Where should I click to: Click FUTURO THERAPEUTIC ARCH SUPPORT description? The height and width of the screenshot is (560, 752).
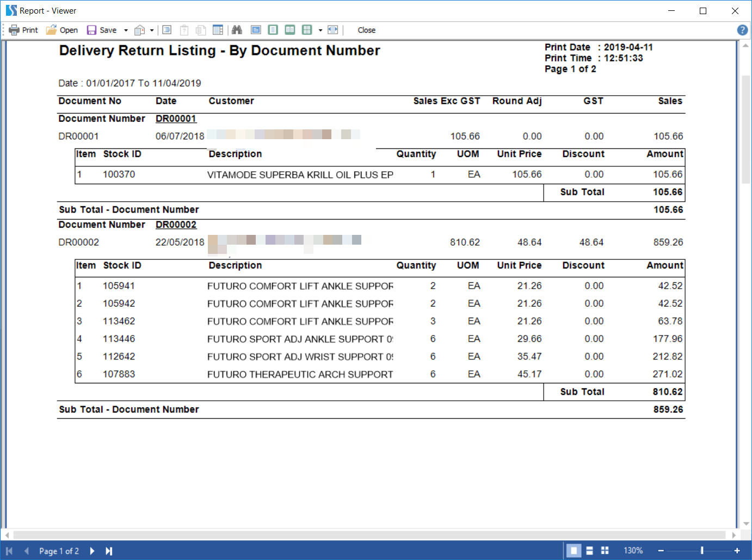click(x=300, y=375)
